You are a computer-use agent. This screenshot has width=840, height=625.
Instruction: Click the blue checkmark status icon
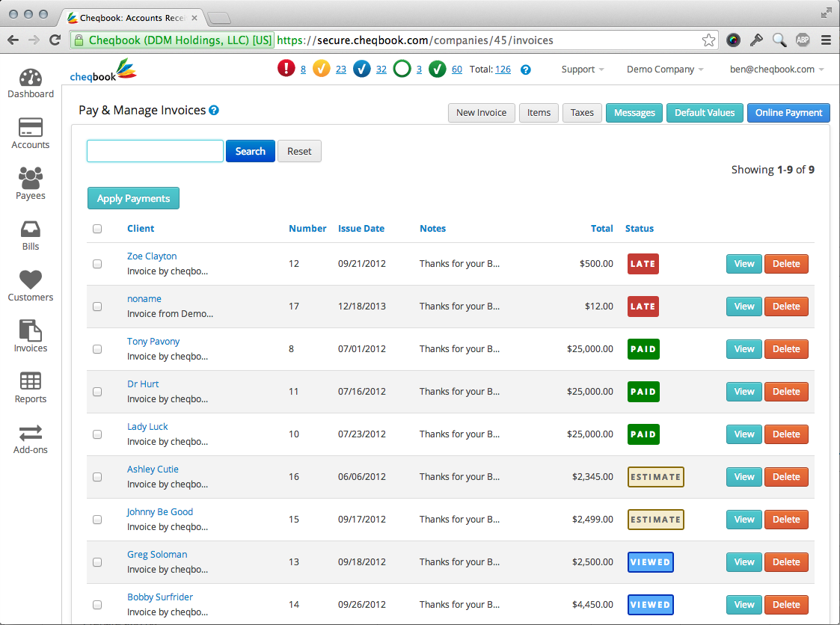click(x=361, y=69)
